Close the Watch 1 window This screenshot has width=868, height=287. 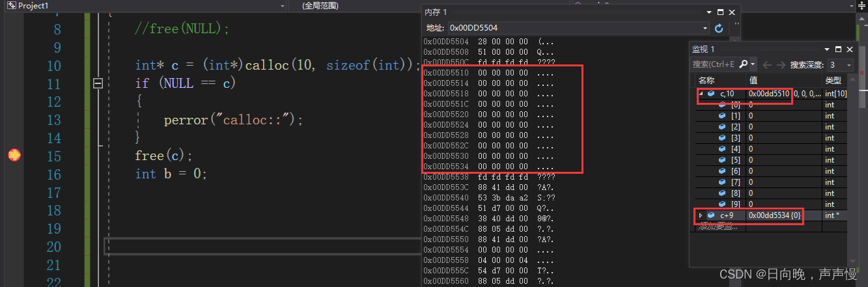click(848, 49)
